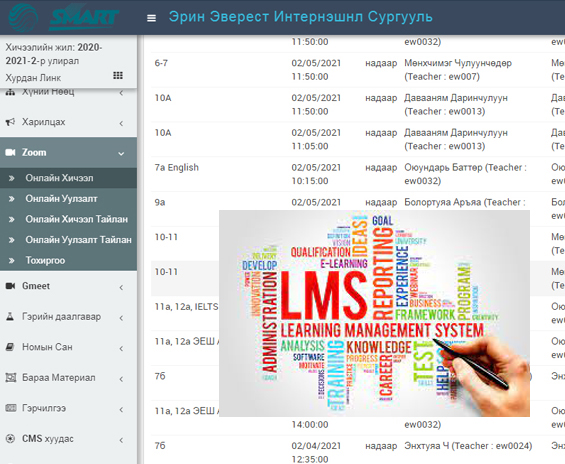Screen dimensions: 565x464
Task: Click the arrow icon beside Тохиргоо
Action: click(12, 260)
